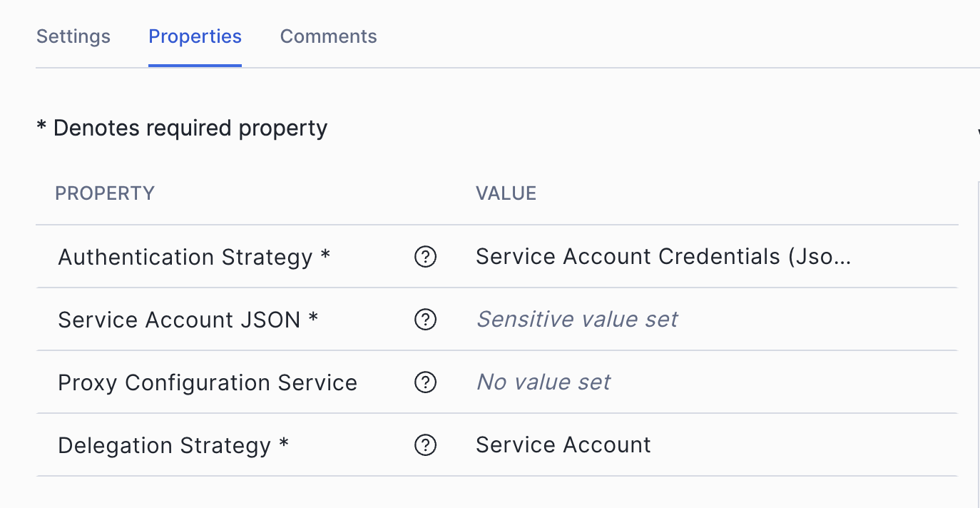
Task: Click the PROPERTY column header
Action: click(x=105, y=193)
